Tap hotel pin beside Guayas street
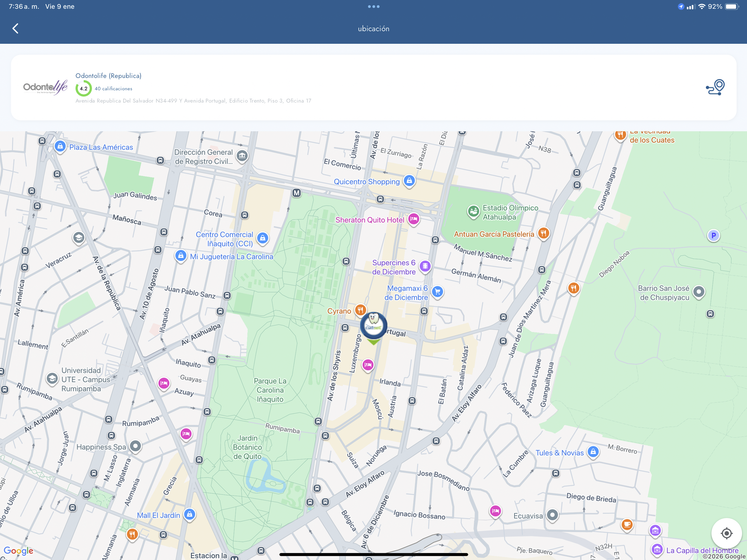The image size is (747, 560). pos(164,383)
